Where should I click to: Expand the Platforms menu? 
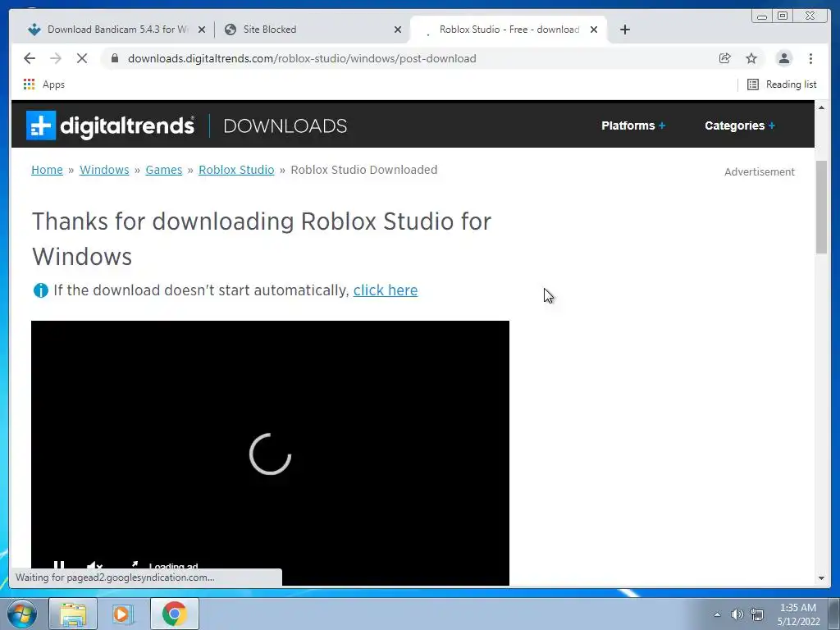633,126
